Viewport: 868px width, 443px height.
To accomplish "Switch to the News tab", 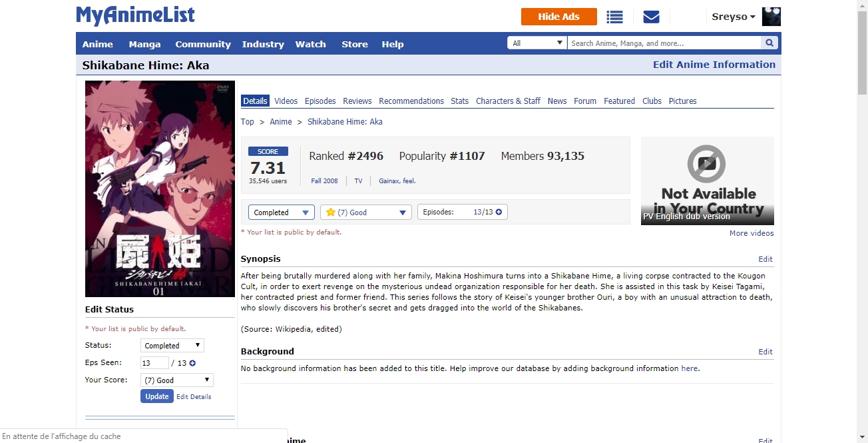I will [x=557, y=101].
